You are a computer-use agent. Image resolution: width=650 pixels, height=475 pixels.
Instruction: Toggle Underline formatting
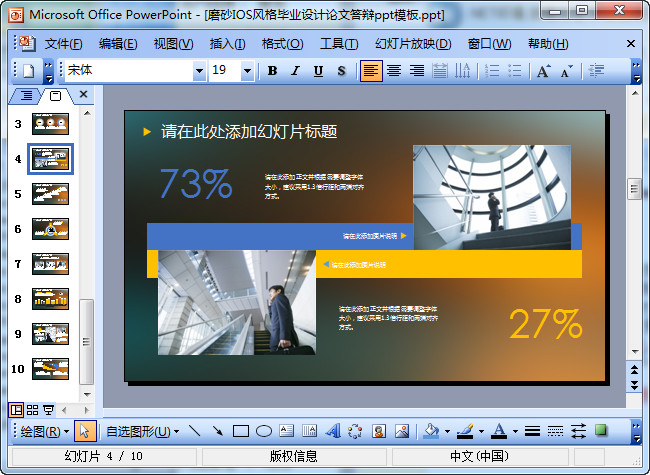coord(318,71)
